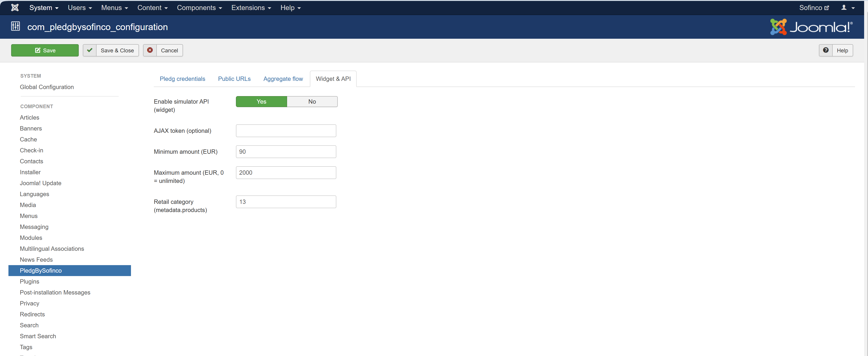Screen dimensions: 868x356
Task: Switch to Aggregate flow tab
Action: (x=283, y=79)
